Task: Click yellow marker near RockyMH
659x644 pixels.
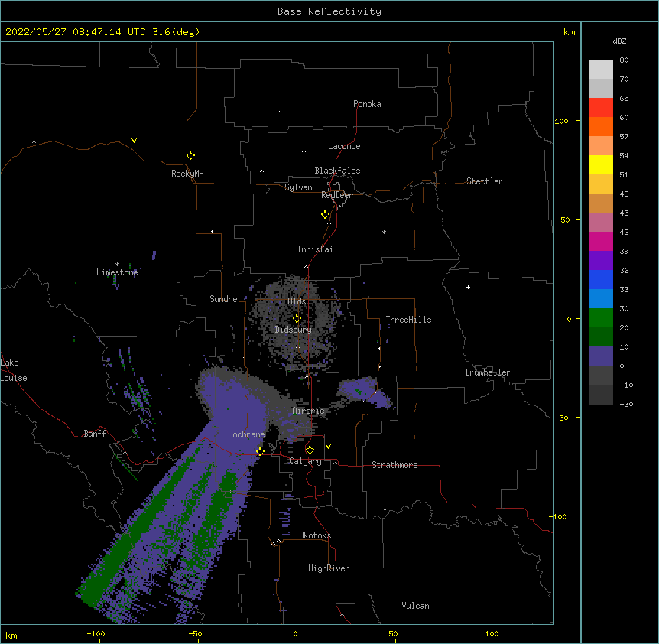Action: (190, 155)
